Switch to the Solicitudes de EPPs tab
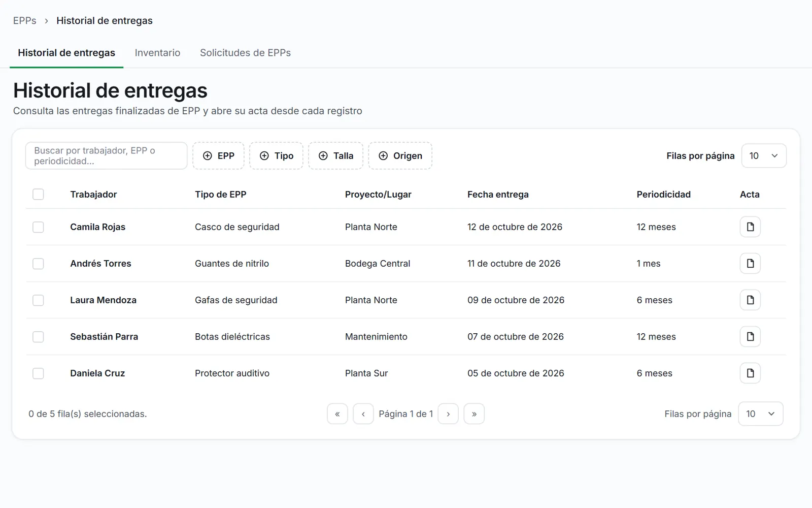 point(245,53)
